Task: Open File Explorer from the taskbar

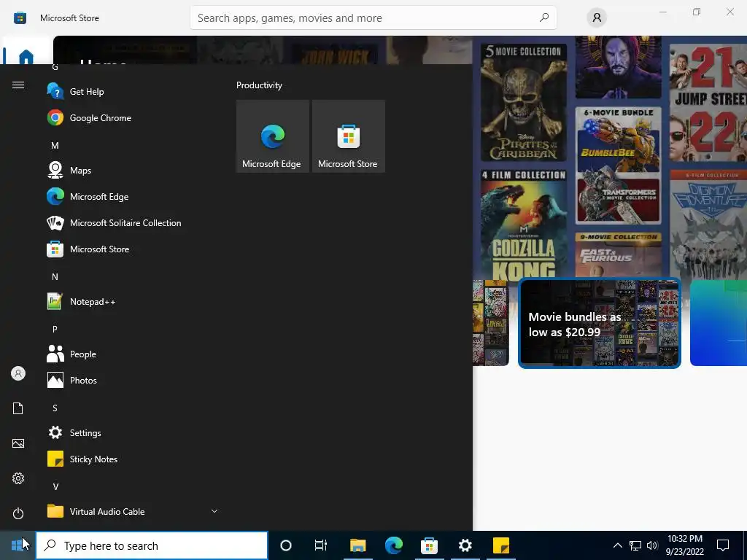Action: pyautogui.click(x=357, y=545)
